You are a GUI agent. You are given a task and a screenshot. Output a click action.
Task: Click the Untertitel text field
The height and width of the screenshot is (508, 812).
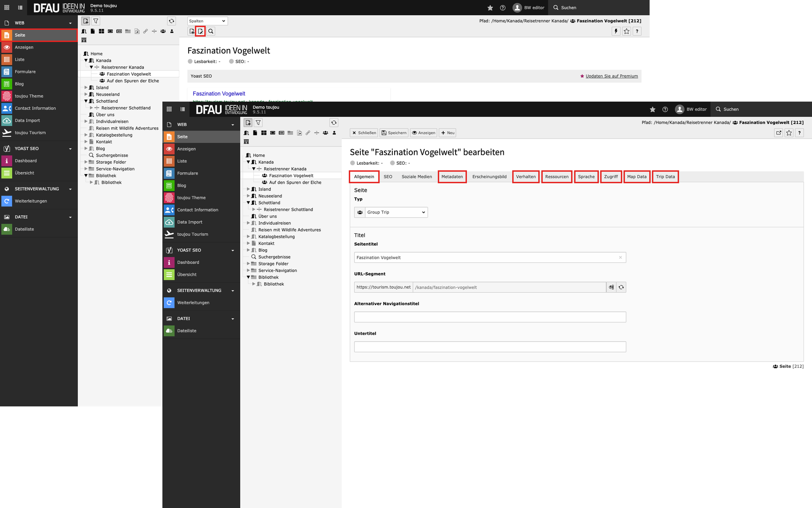490,347
